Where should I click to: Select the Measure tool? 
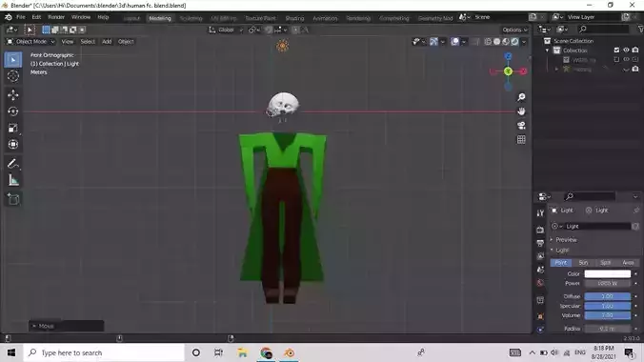(13, 180)
